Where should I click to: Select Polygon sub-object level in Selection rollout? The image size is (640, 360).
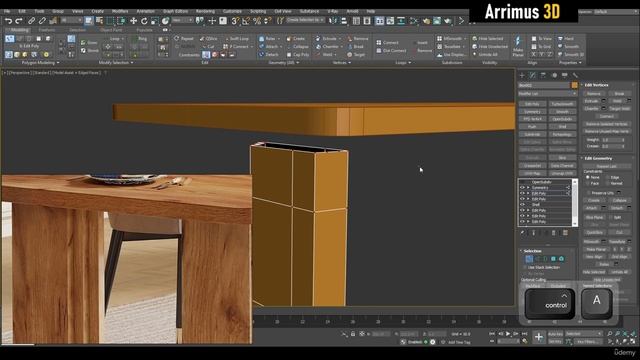pyautogui.click(x=553, y=259)
